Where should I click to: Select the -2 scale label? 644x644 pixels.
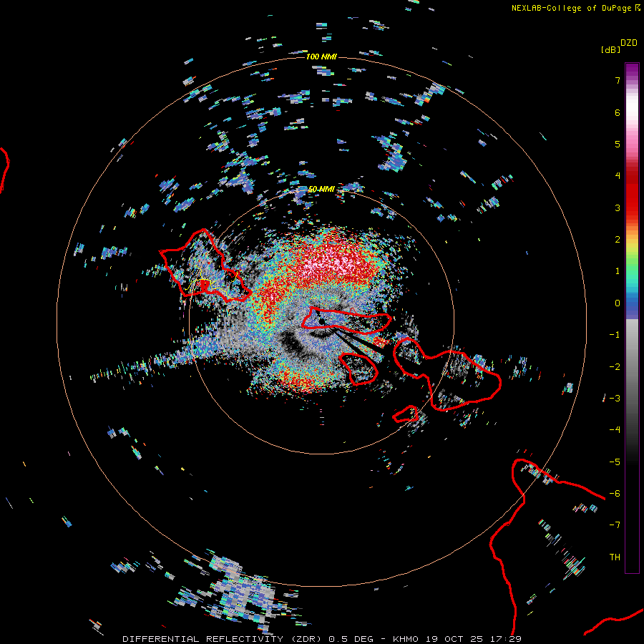coord(615,367)
